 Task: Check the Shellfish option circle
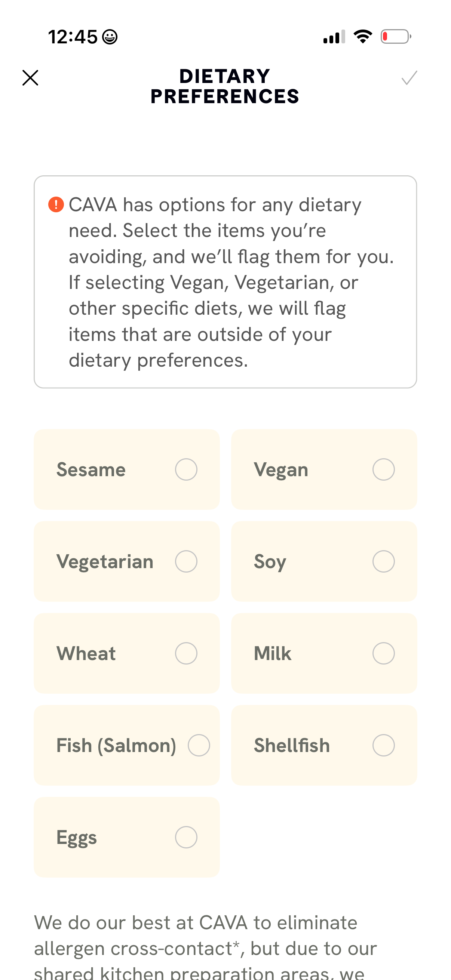(383, 745)
